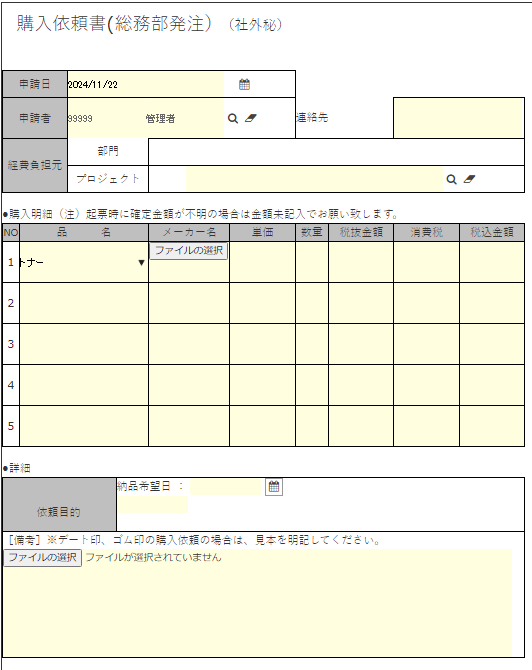Clear the プロジェクト field with the eraser icon
532x670 pixels.
(469, 179)
